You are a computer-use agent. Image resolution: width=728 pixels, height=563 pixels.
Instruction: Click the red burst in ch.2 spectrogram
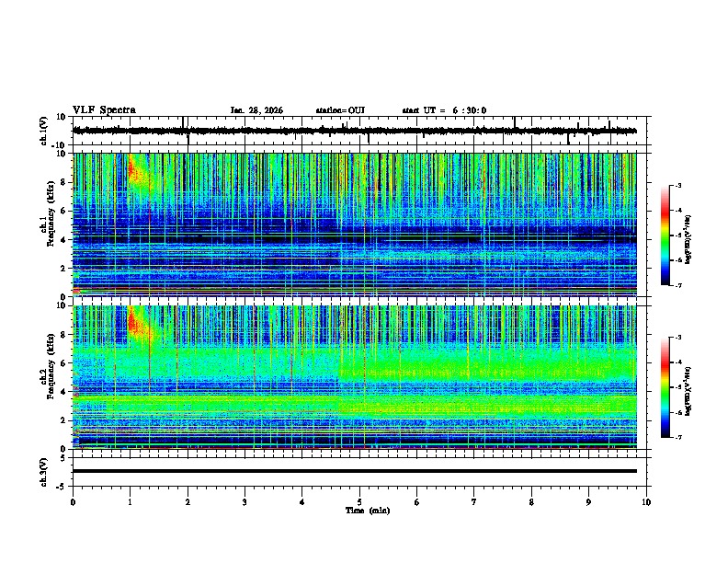tap(138, 324)
